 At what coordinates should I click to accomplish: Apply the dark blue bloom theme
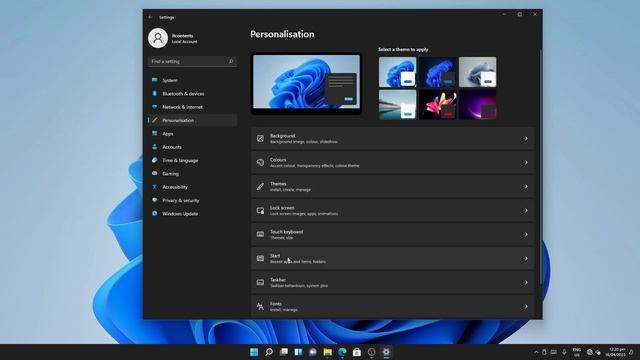pyautogui.click(x=438, y=72)
